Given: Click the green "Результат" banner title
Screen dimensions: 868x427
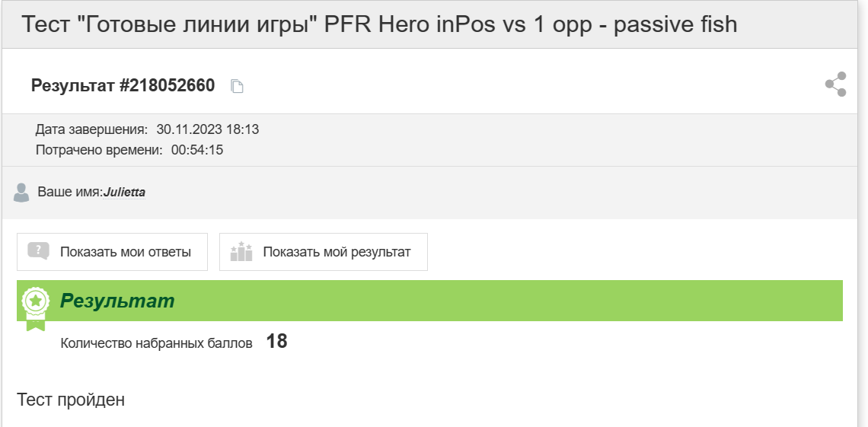Looking at the screenshot, I should (x=116, y=301).
